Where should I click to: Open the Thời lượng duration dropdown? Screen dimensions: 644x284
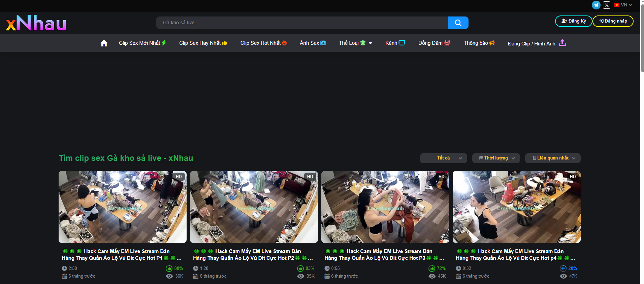point(496,158)
